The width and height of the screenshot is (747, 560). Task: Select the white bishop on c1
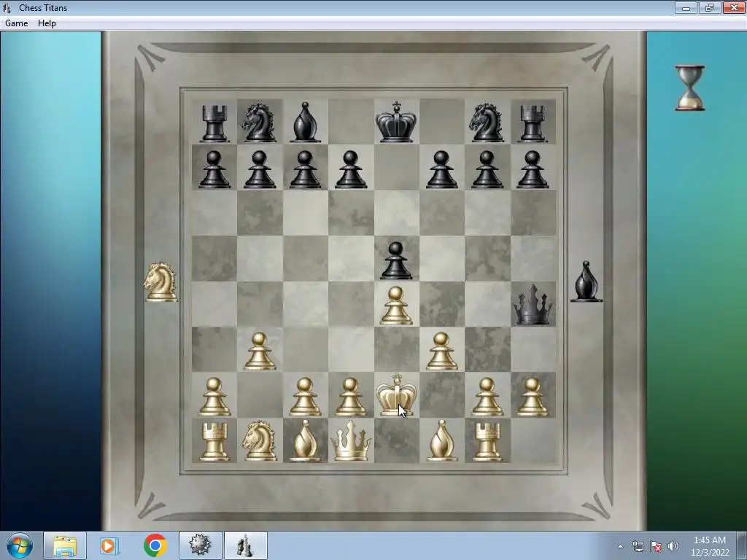tap(305, 440)
